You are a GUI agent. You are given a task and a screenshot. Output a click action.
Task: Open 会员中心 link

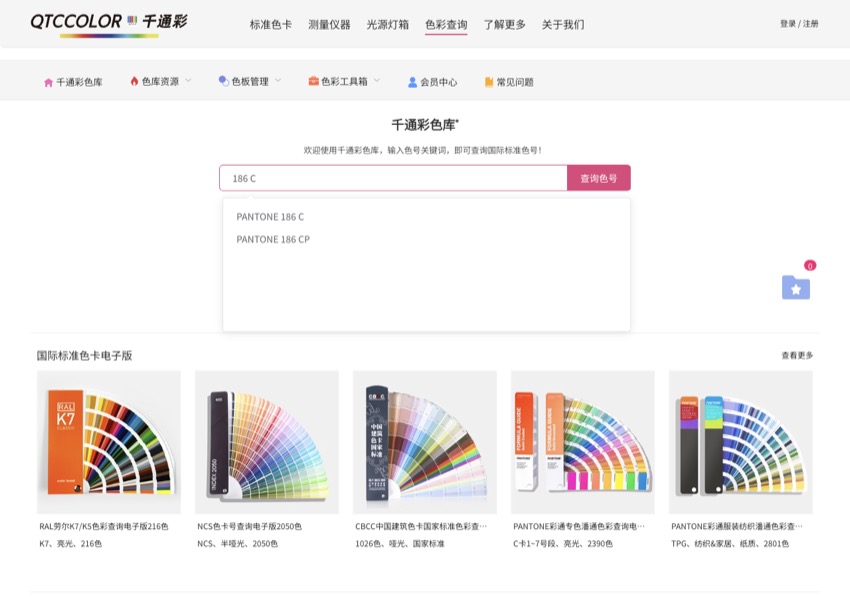click(439, 82)
